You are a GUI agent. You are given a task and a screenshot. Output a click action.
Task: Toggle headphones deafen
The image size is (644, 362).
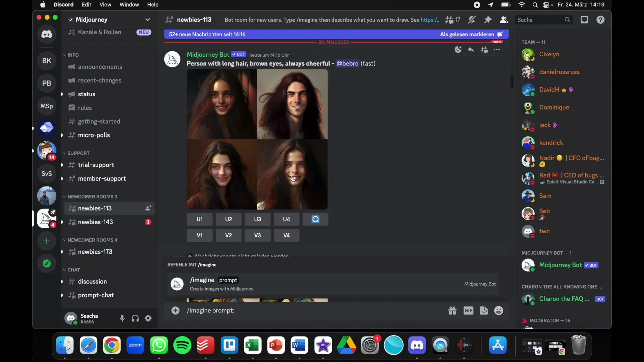pos(136,319)
